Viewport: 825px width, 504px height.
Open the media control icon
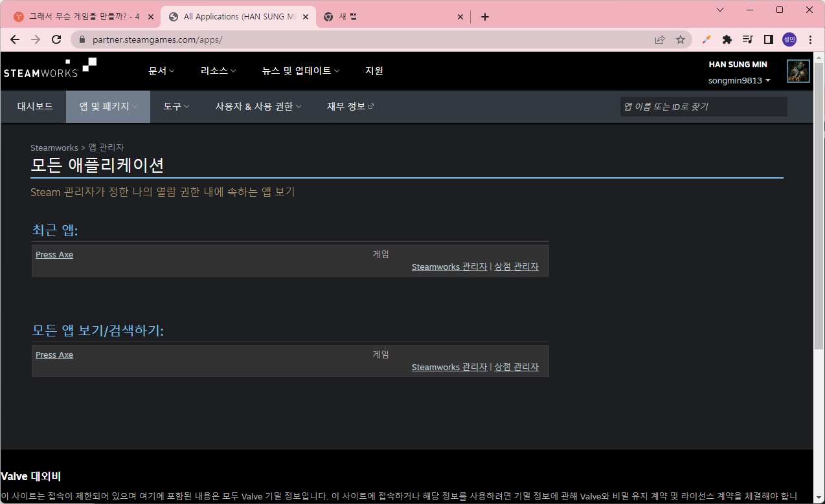pos(748,39)
